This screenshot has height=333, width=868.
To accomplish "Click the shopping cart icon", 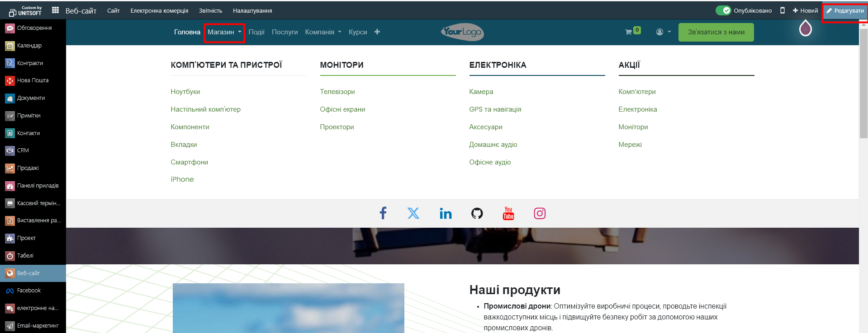I will (x=628, y=32).
